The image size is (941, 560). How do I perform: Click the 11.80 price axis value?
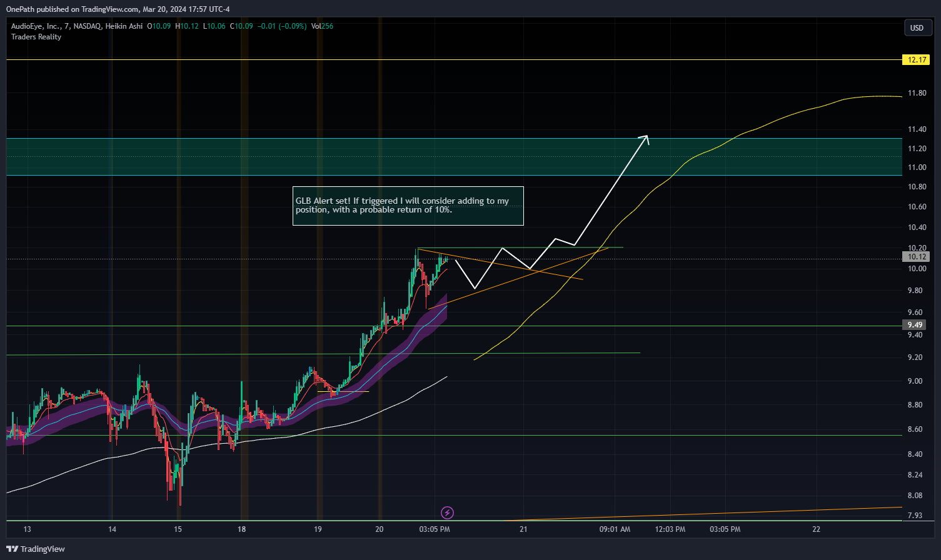[x=917, y=93]
